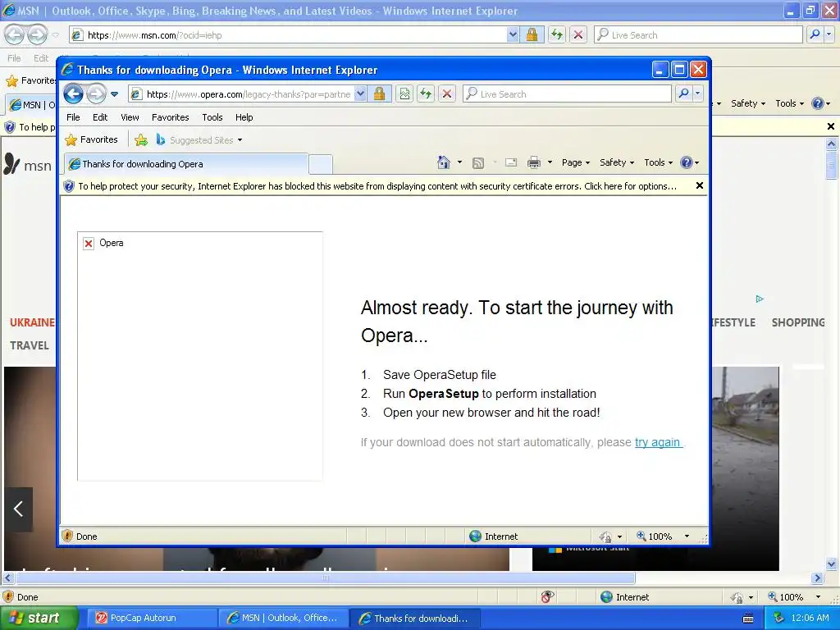
Task: Refresh the Opera download page
Action: click(426, 94)
